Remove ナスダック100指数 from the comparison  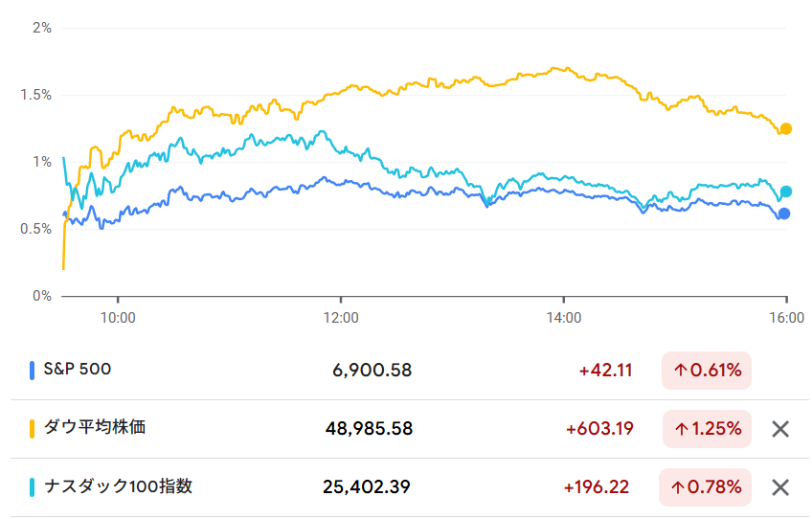(x=780, y=487)
